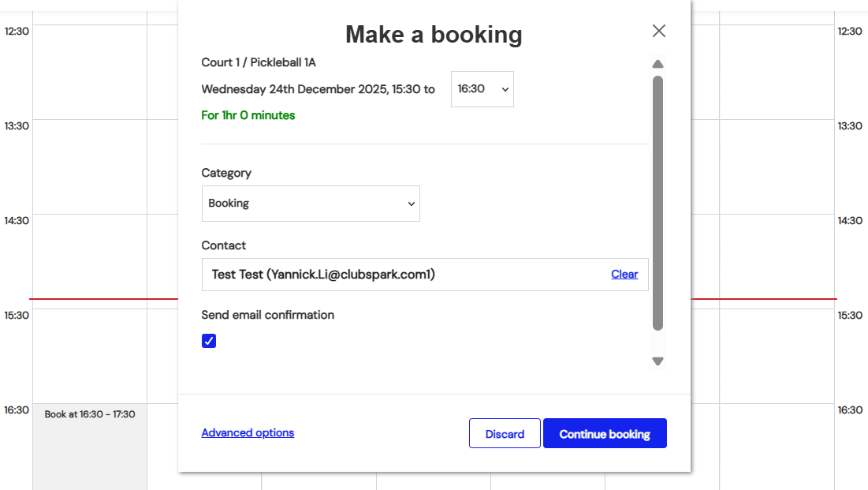Click the 13:30 time label on left edge
Viewport: 868px width, 490px height.
[17, 126]
